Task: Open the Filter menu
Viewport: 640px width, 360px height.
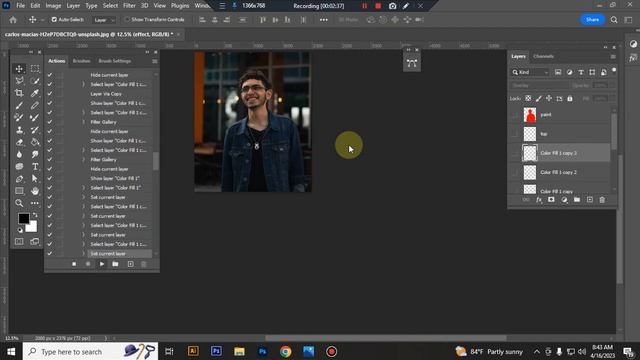Action: coord(129,6)
